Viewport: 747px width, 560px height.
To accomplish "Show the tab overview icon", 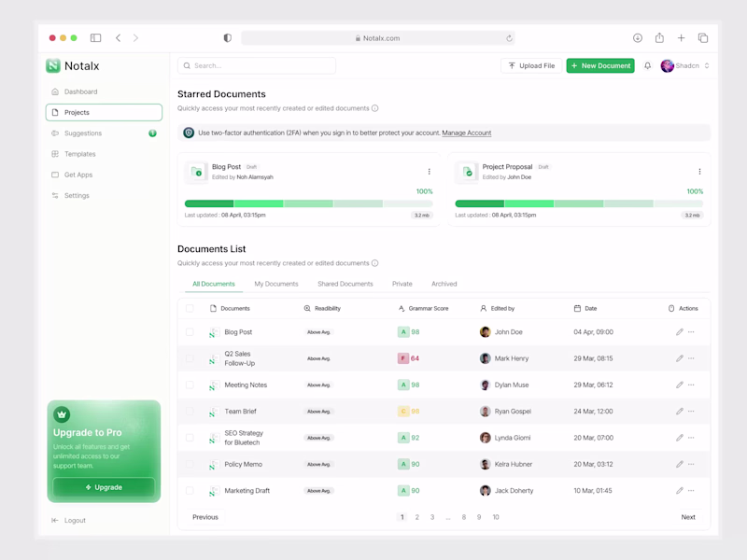I will [x=703, y=37].
